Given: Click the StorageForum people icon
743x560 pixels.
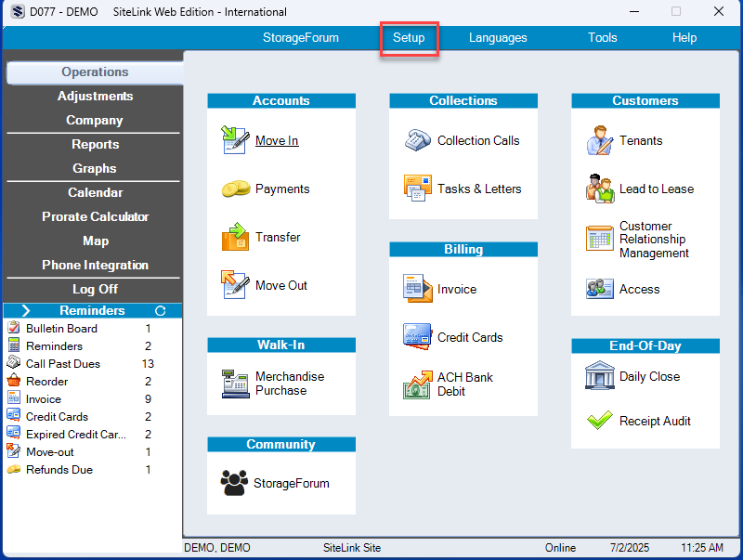Looking at the screenshot, I should click(234, 483).
